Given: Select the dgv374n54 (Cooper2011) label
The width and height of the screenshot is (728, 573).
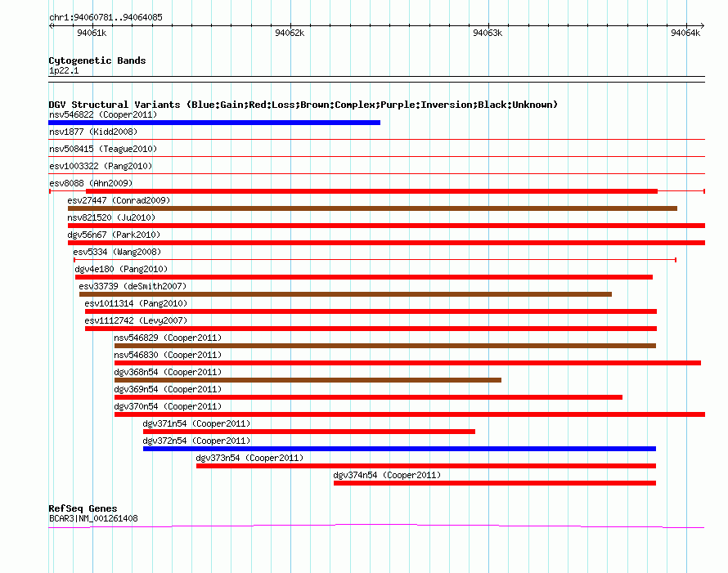Looking at the screenshot, I should pos(387,475).
